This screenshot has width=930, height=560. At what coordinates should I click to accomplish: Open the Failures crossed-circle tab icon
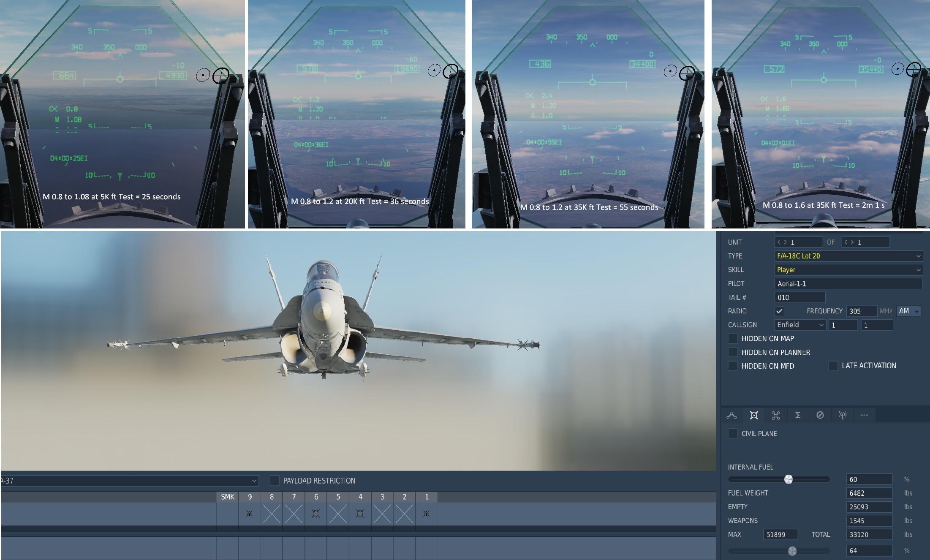pyautogui.click(x=820, y=416)
